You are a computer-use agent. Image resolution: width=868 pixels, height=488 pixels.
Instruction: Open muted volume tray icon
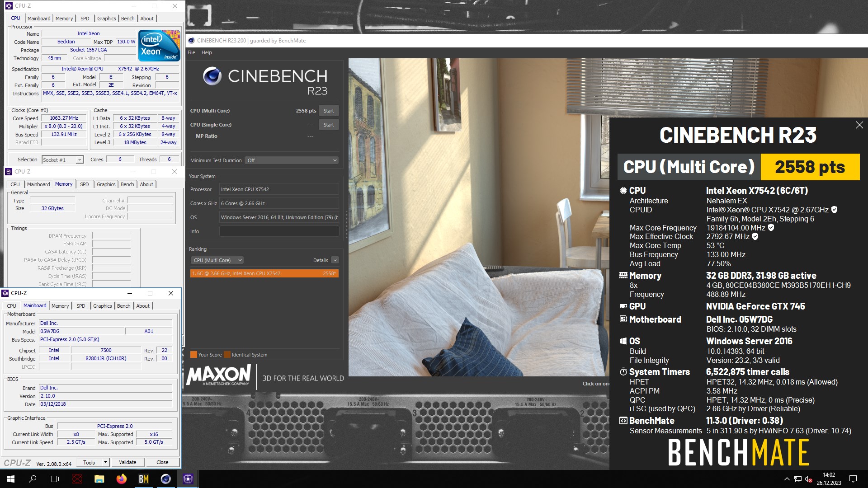pyautogui.click(x=809, y=479)
